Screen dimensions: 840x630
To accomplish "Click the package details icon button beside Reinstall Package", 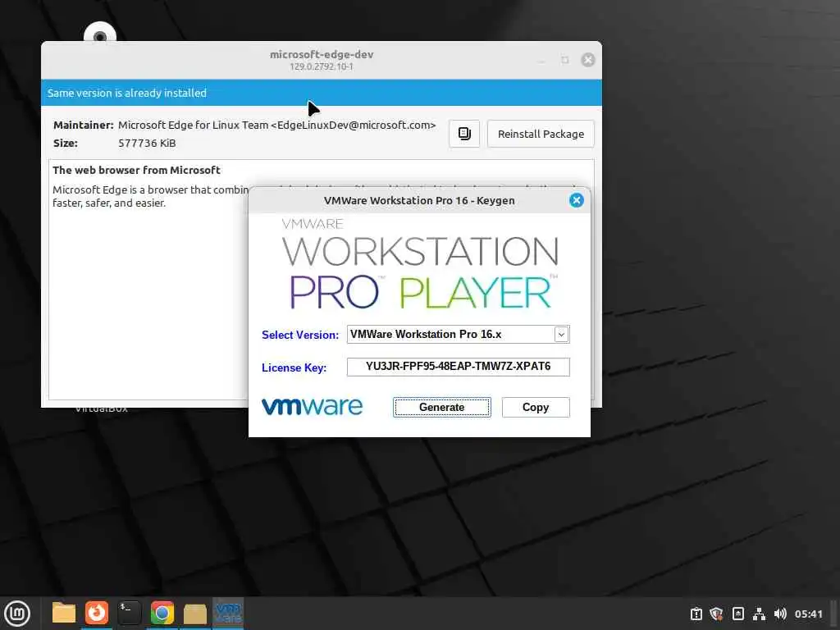I will coord(464,134).
